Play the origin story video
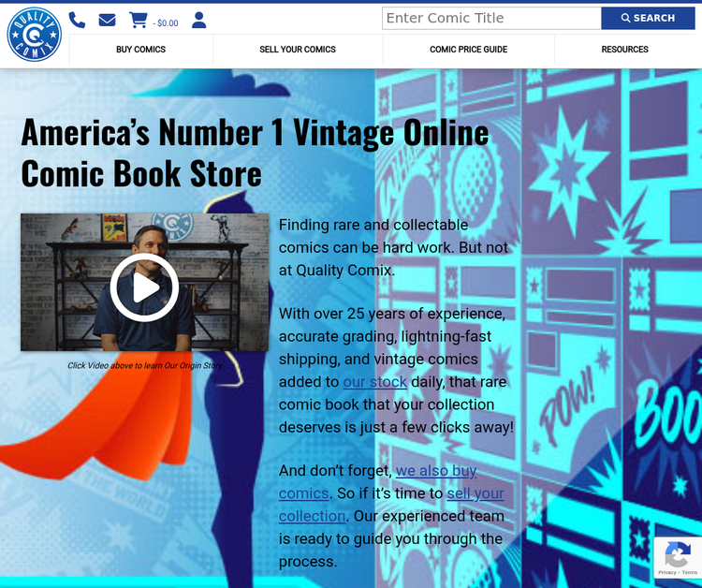The height and width of the screenshot is (588, 702). (144, 287)
